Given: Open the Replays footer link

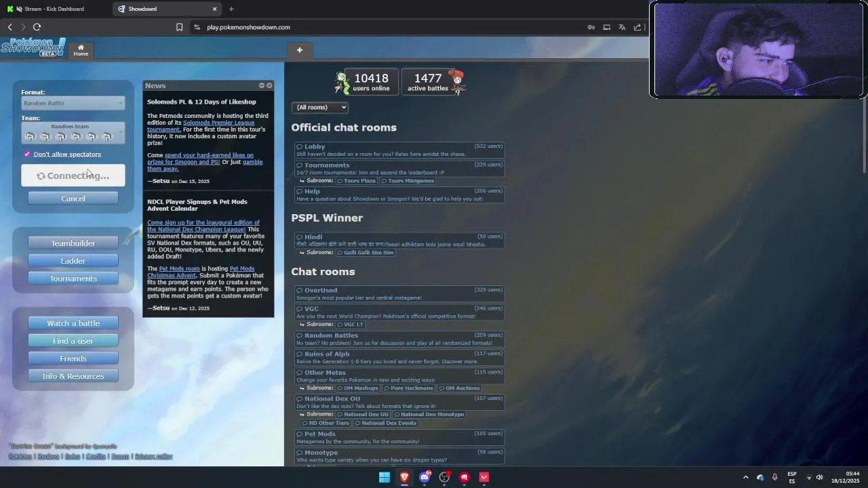Looking at the screenshot, I should pyautogui.click(x=48, y=456).
